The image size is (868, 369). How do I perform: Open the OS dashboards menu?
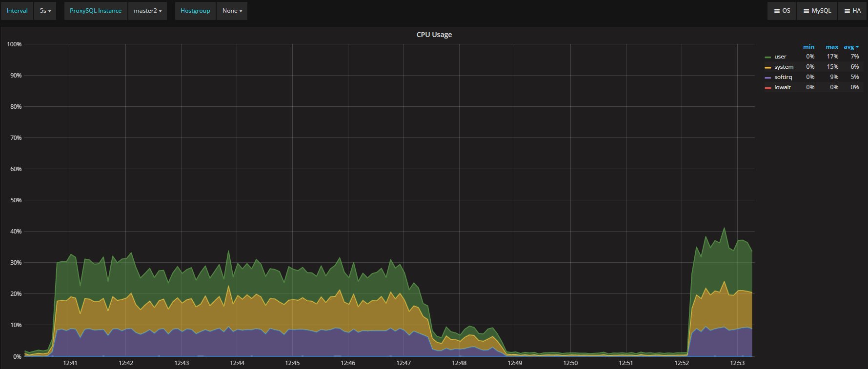(x=782, y=11)
